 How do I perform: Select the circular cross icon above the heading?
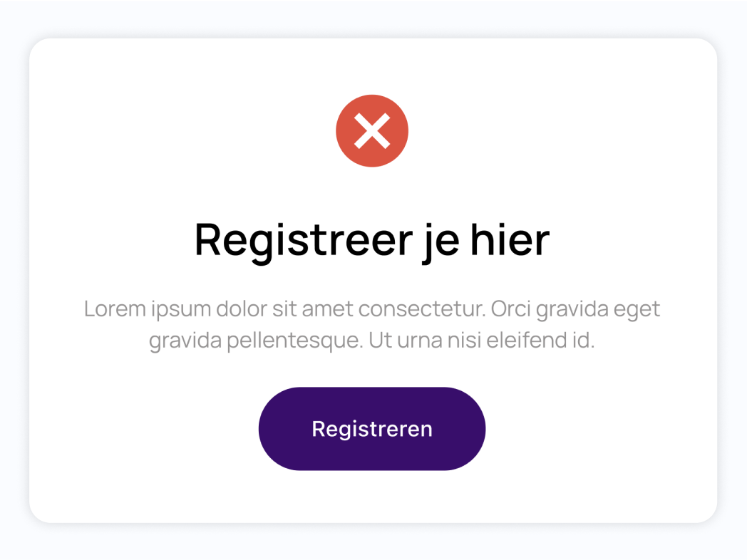point(371,130)
